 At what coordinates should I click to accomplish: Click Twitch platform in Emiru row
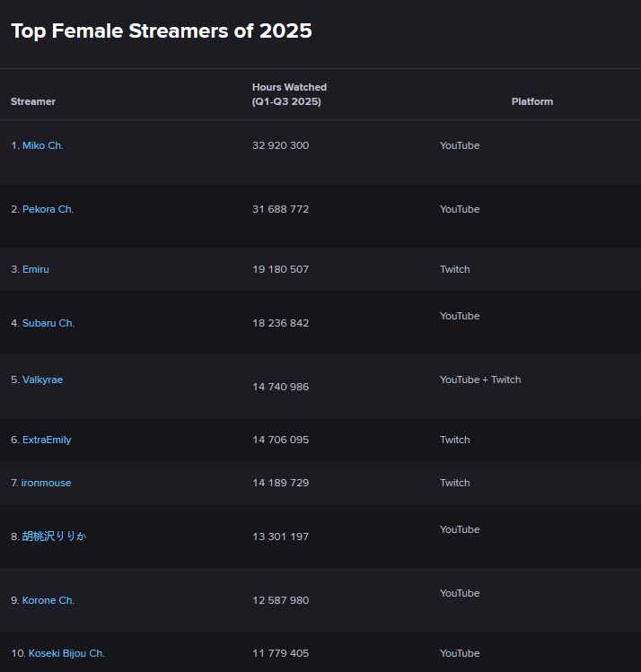[455, 269]
